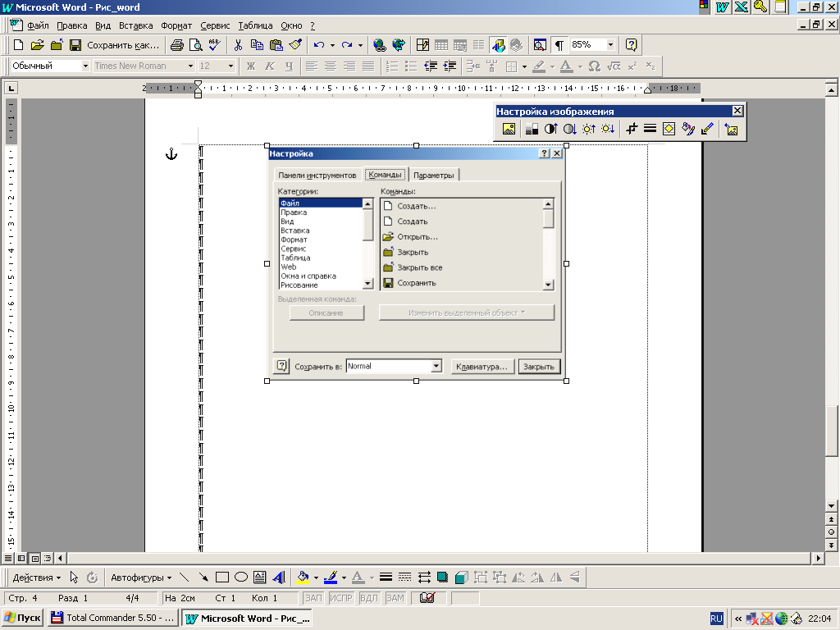This screenshot has height=630, width=840.
Task: Run spelling check
Action: pos(214,45)
